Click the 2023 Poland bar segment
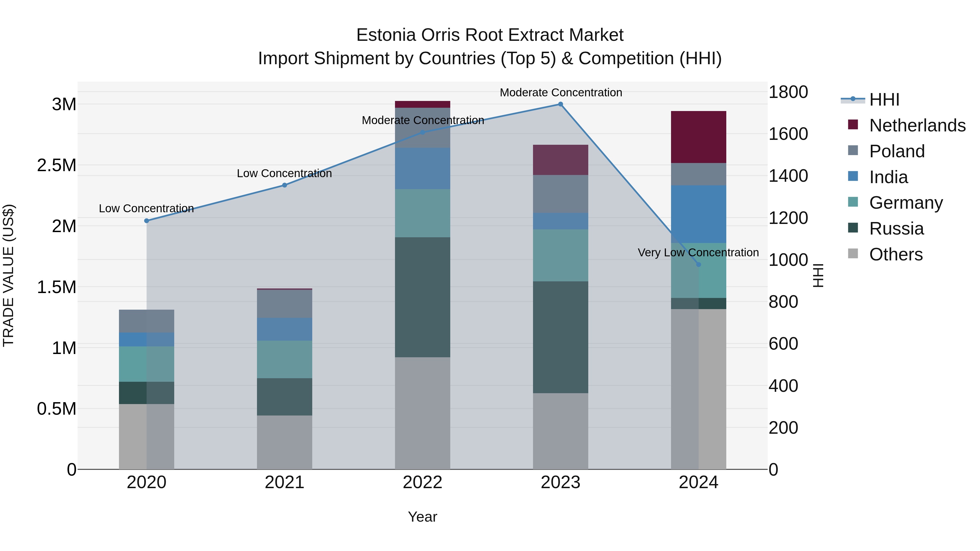980x551 pixels. tap(561, 194)
